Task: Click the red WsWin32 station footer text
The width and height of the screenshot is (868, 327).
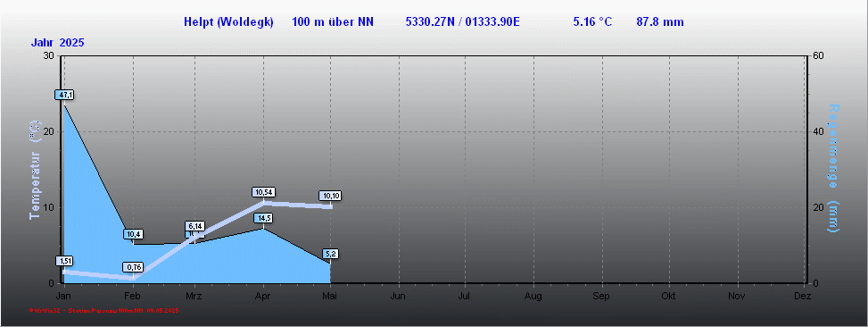Action: click(104, 310)
